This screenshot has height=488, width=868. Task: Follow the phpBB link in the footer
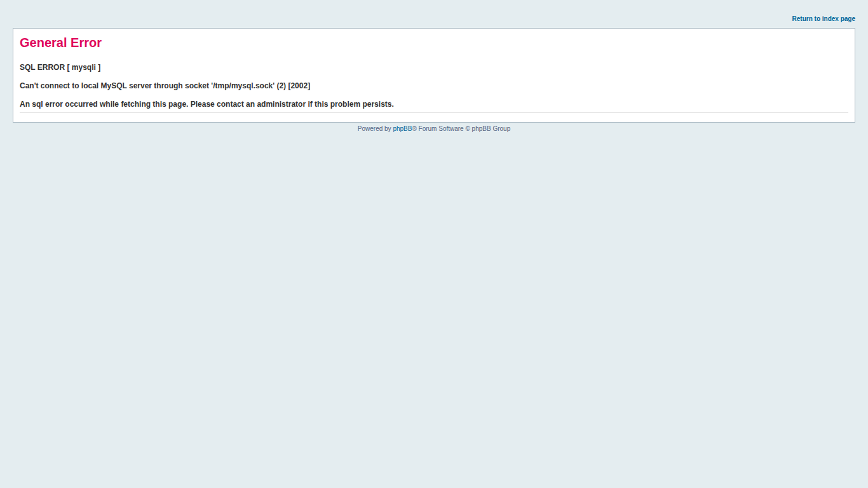click(402, 129)
